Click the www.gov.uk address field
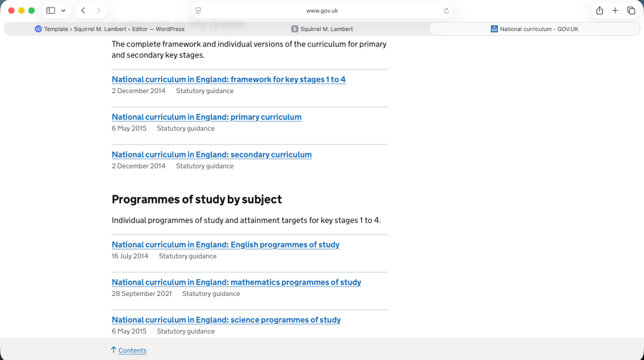Viewport: 644px width, 360px height. coord(322,11)
